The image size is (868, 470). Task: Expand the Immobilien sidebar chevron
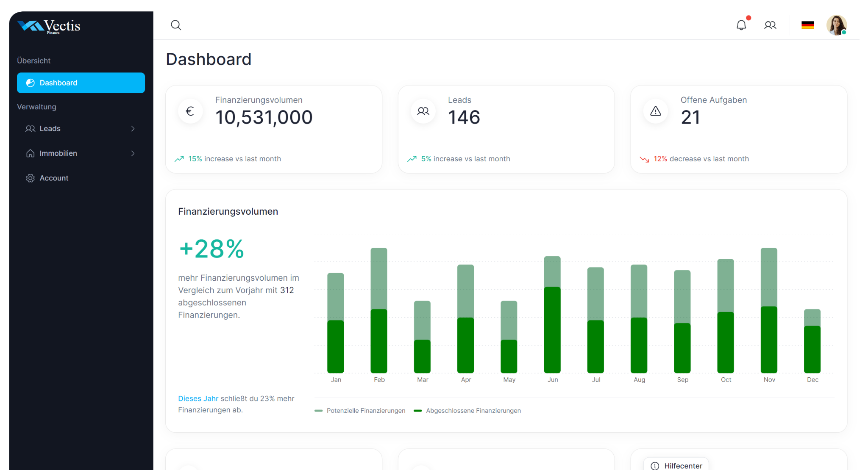[133, 153]
